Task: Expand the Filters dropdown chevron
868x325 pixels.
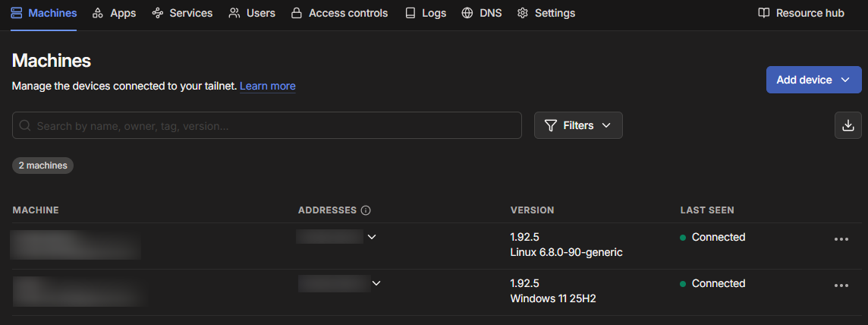Action: 606,125
